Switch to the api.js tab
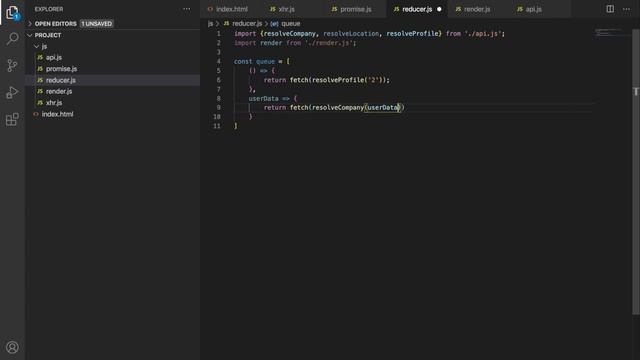The image size is (640, 360). click(540, 9)
